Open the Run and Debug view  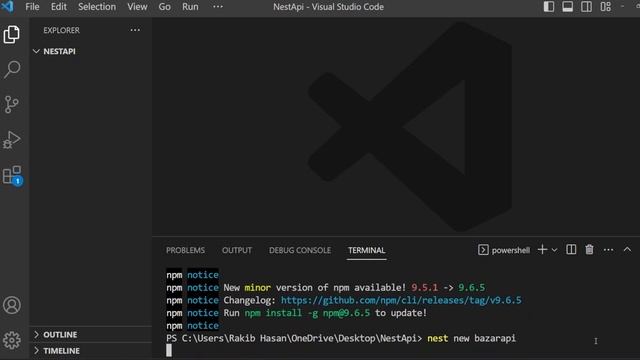tap(12, 140)
